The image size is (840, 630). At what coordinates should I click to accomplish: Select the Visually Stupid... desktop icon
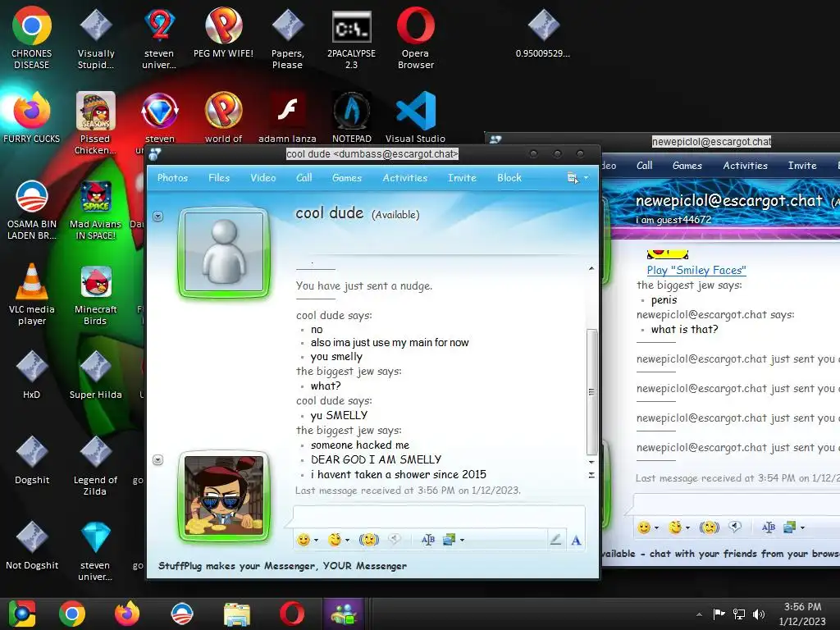[x=95, y=38]
